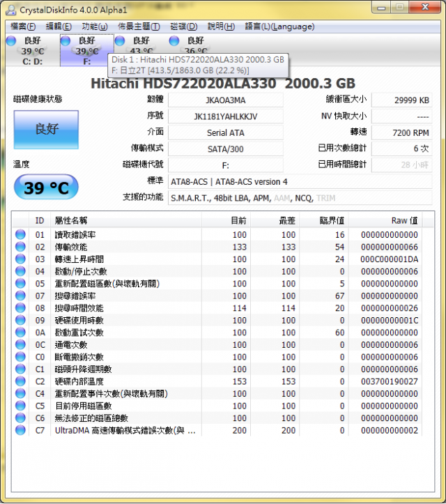Click the 屬性名稱 column header
This screenshot has height=504, width=446.
(x=126, y=220)
